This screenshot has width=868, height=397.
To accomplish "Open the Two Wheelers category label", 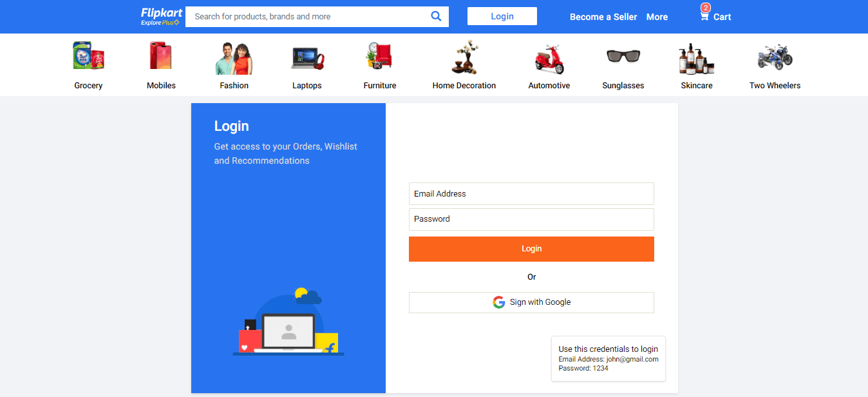I will pyautogui.click(x=775, y=85).
